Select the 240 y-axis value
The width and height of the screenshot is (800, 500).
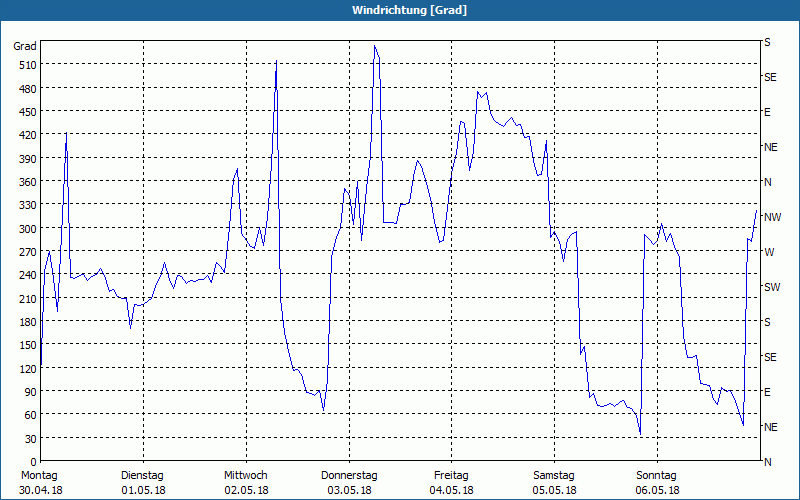click(28, 276)
